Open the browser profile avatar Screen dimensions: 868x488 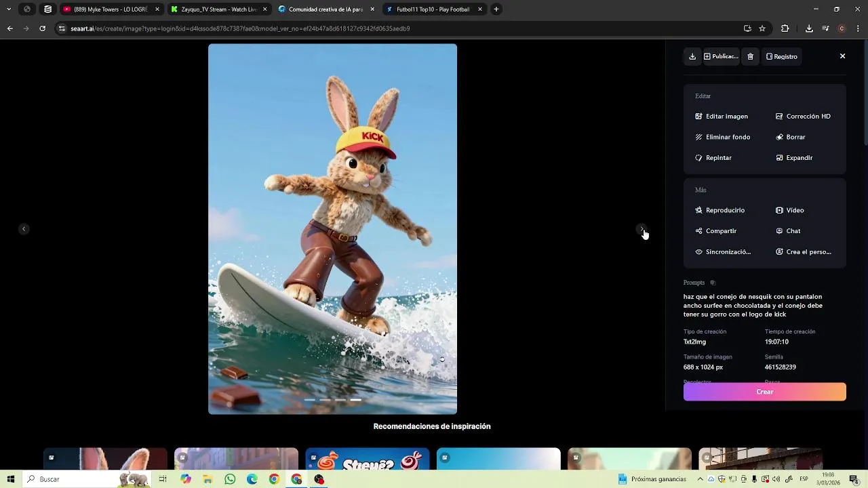pos(842,28)
